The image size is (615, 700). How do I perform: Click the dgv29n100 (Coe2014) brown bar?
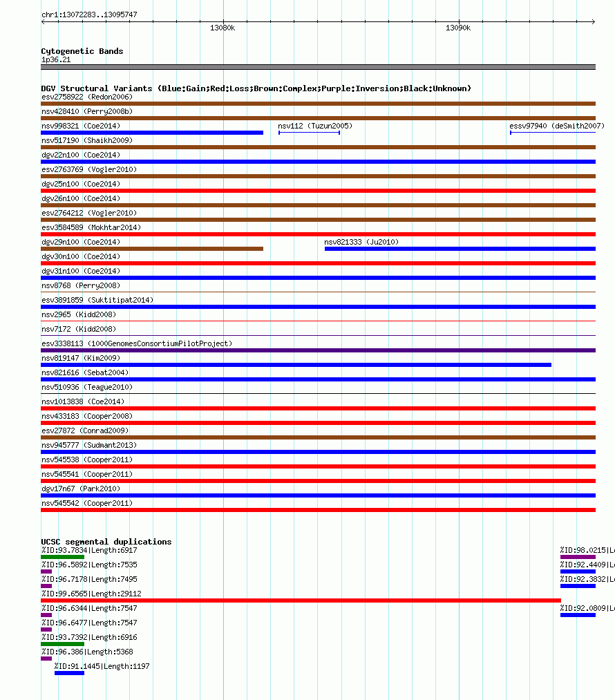152,249
